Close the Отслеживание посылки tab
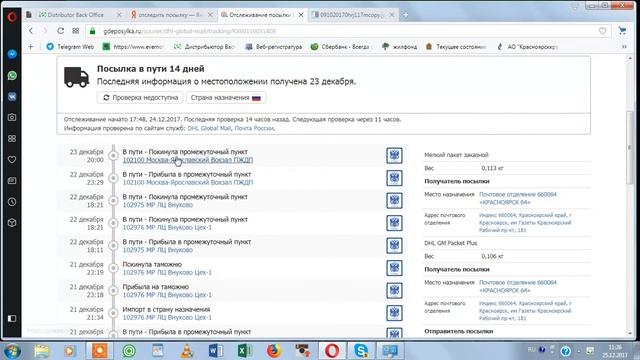640x360 pixels. tap(301, 15)
